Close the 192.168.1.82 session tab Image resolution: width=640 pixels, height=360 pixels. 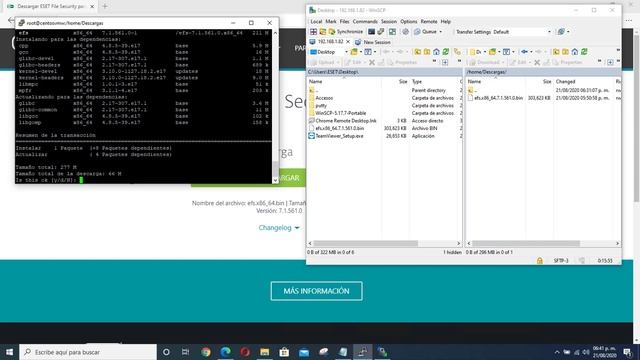coord(348,42)
